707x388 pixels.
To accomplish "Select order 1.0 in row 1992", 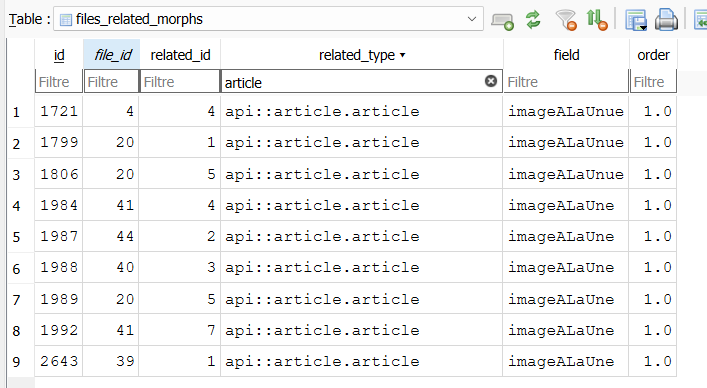I will tap(653, 330).
